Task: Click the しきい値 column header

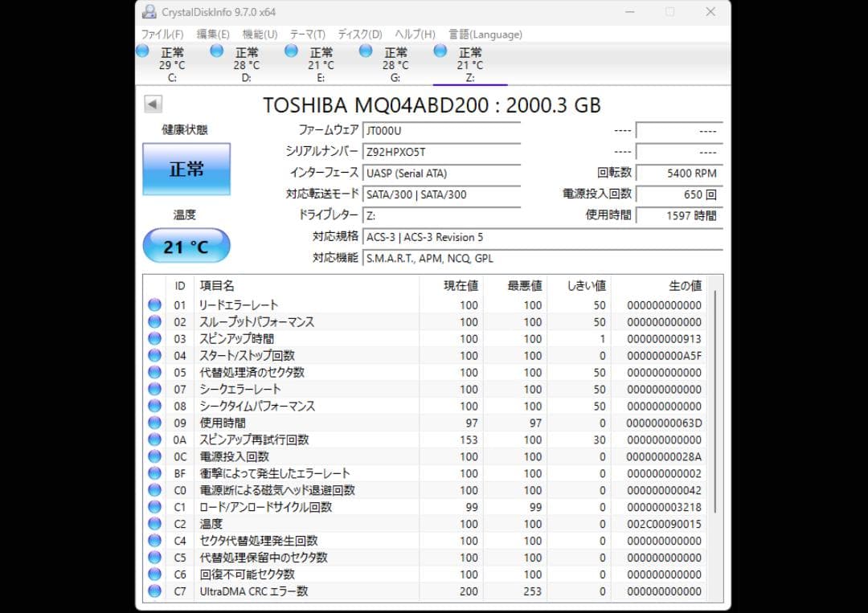Action: coord(579,285)
